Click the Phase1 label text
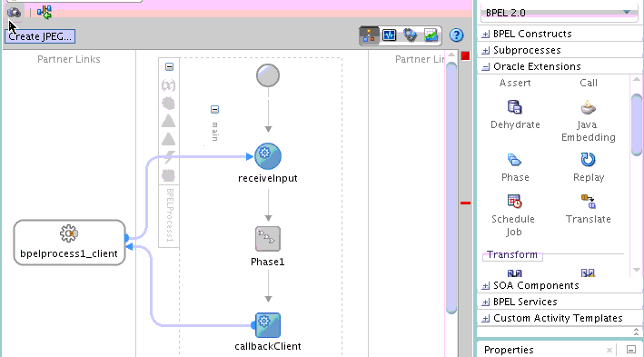This screenshot has width=644, height=357. (268, 262)
